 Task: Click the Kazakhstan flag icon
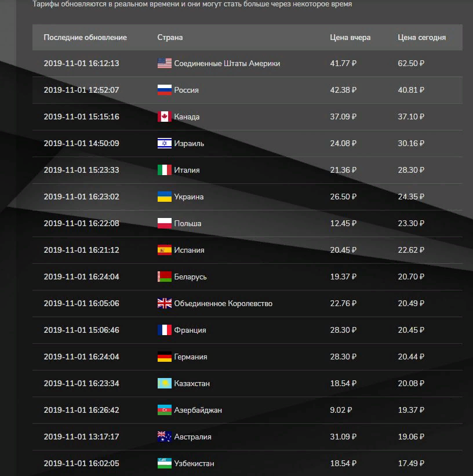[x=165, y=383]
